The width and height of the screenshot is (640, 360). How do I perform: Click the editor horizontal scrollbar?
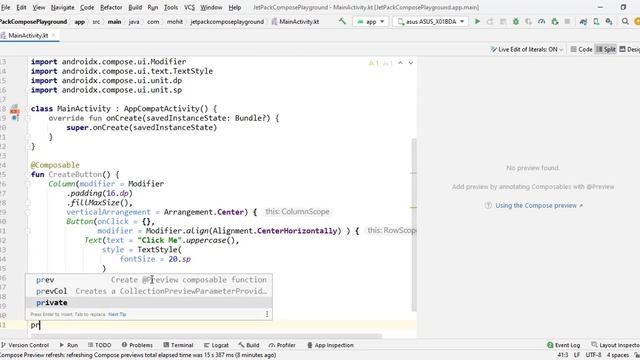click(206, 336)
